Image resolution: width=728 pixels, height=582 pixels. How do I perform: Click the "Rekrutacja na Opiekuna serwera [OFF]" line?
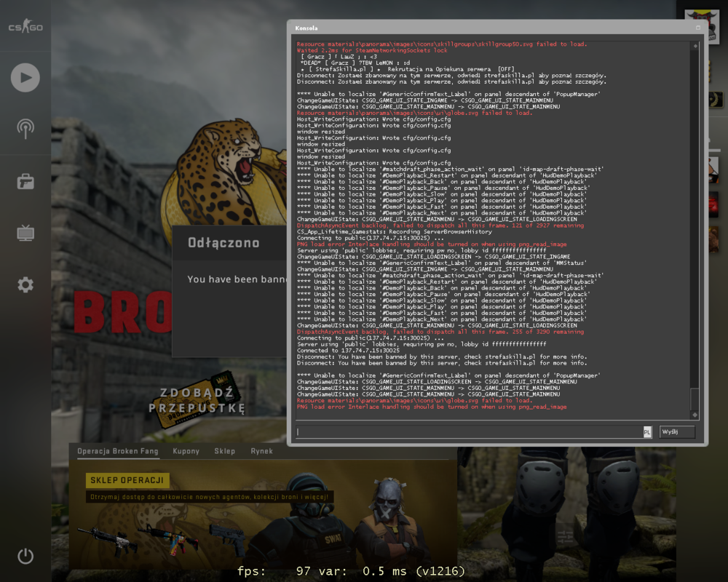408,69
